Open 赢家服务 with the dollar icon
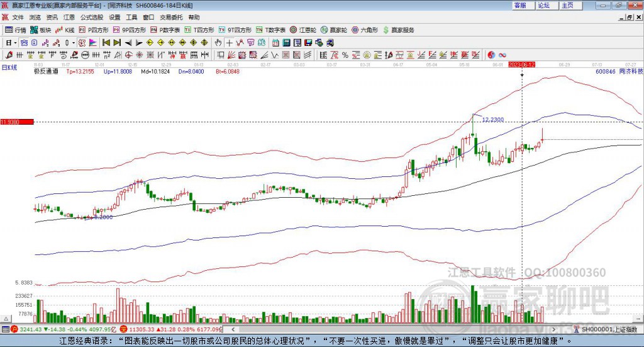Screen dimensions: 644x347 (398, 30)
